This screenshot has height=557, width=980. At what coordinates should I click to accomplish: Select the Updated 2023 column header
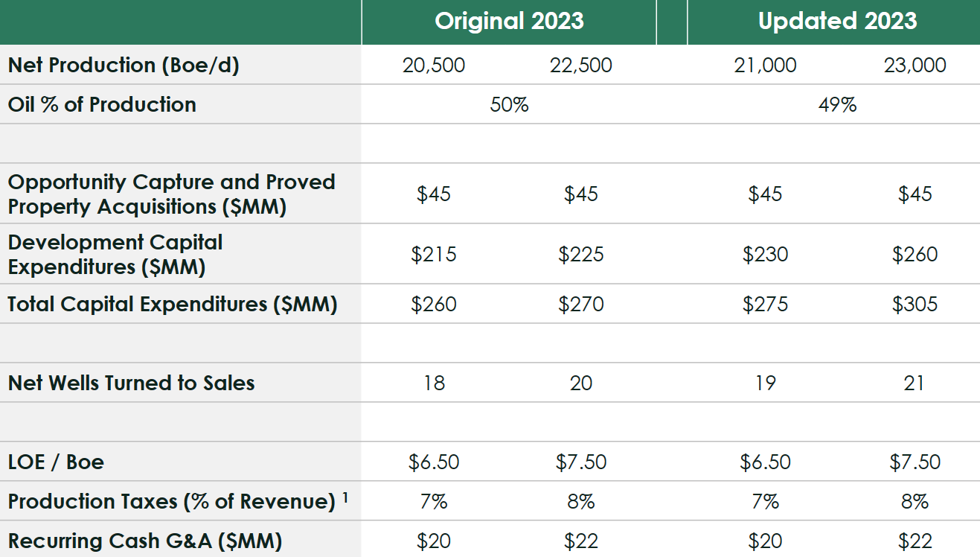(x=840, y=22)
